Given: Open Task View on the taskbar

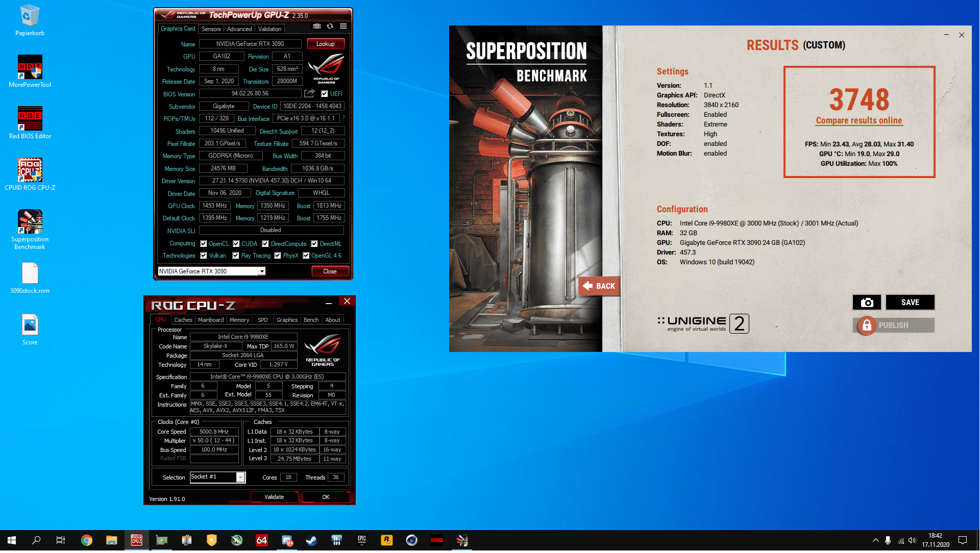Looking at the screenshot, I should click(61, 540).
